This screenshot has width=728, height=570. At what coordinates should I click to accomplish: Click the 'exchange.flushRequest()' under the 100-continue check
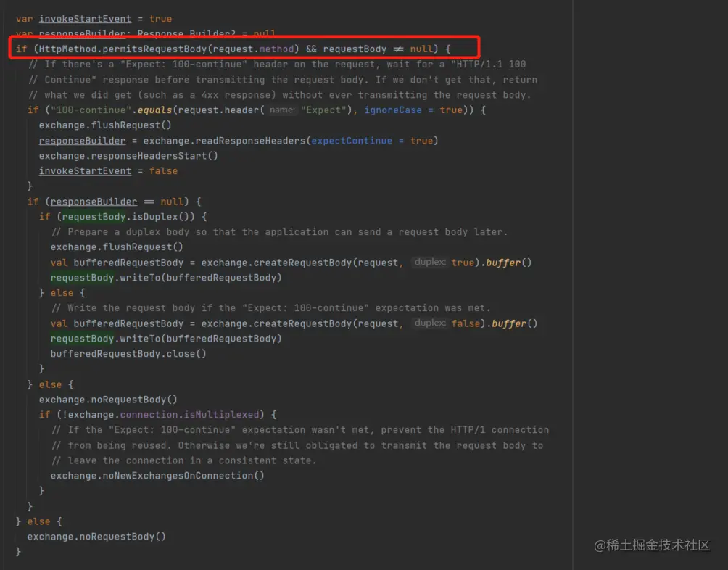point(105,125)
